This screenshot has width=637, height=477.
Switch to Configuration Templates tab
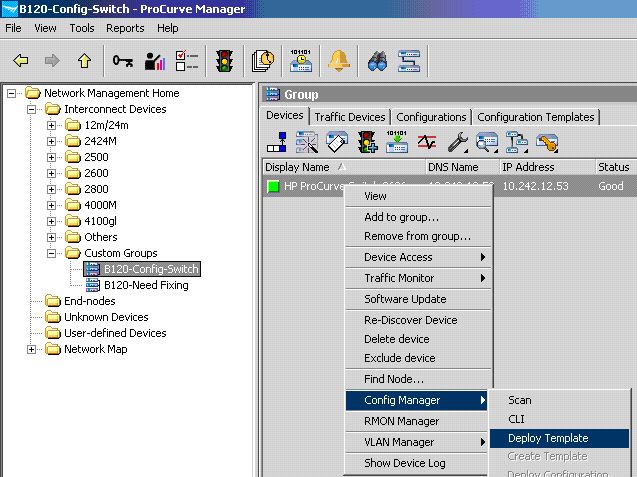click(535, 117)
